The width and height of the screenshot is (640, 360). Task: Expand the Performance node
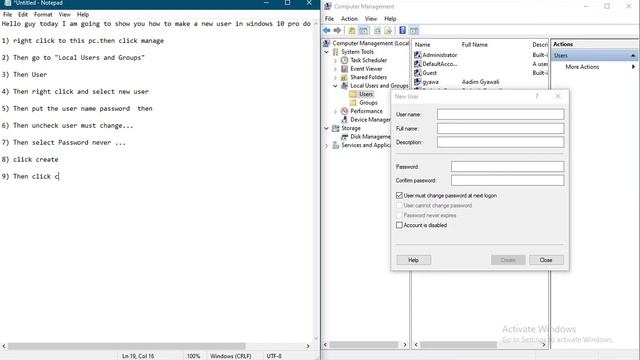coord(336,111)
